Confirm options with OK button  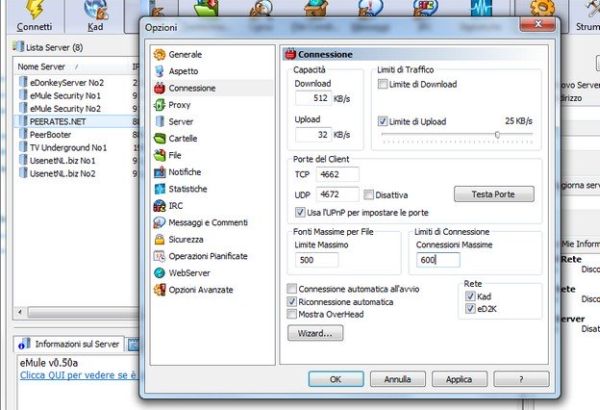point(336,379)
